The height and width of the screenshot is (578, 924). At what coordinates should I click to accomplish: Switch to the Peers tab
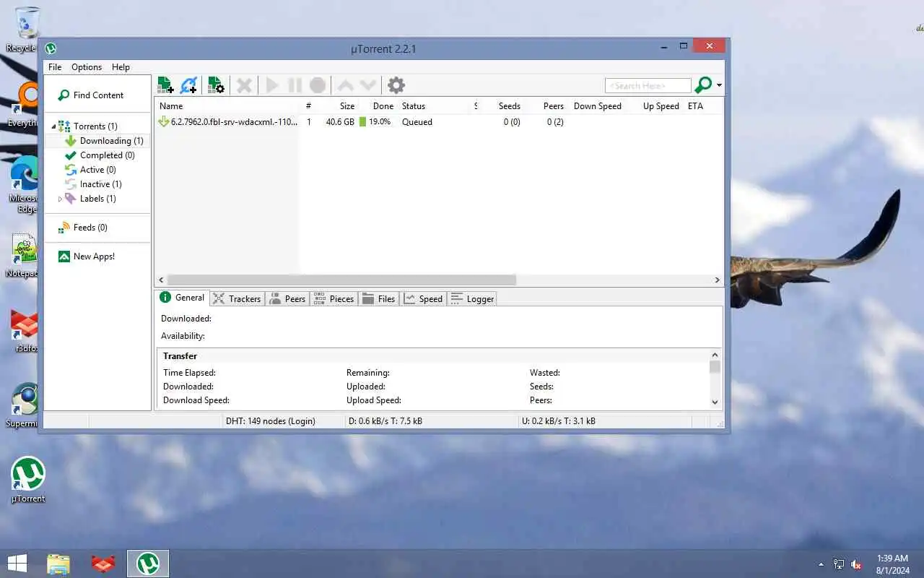(287, 298)
